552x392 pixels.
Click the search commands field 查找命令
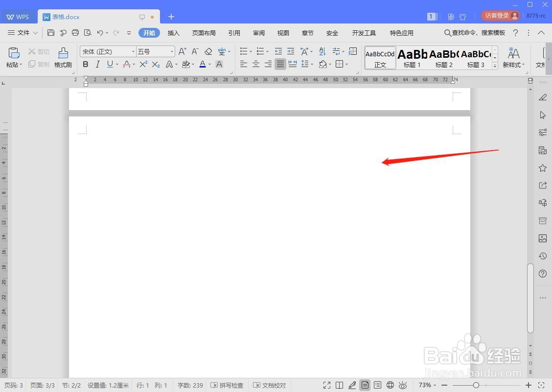475,33
